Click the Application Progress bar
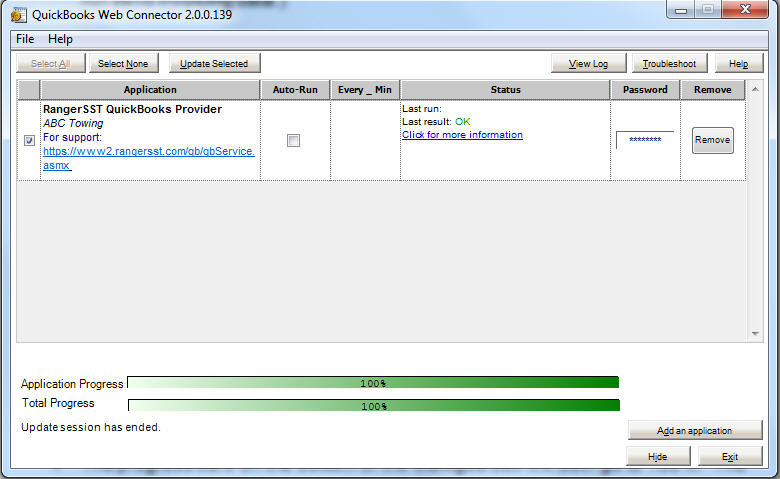780x479 pixels. click(x=373, y=383)
